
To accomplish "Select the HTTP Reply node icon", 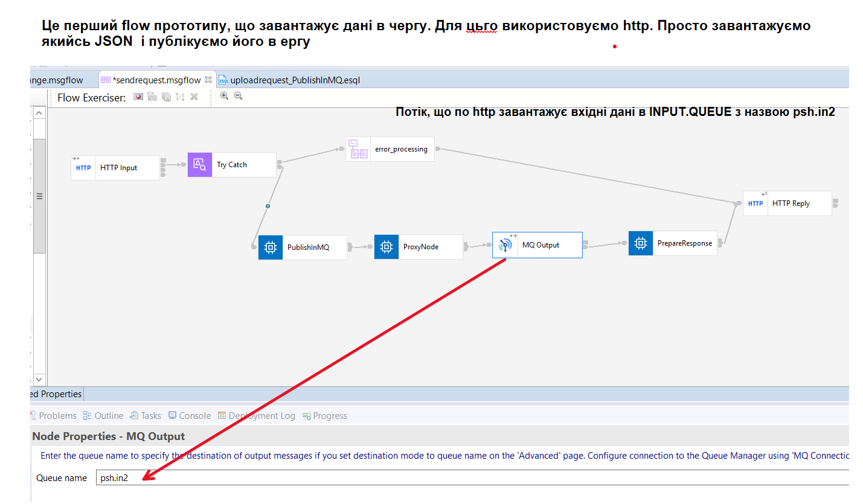I will [x=756, y=203].
